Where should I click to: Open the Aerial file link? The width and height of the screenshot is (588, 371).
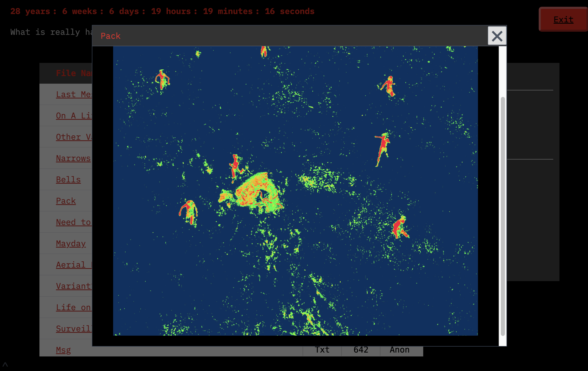74,265
